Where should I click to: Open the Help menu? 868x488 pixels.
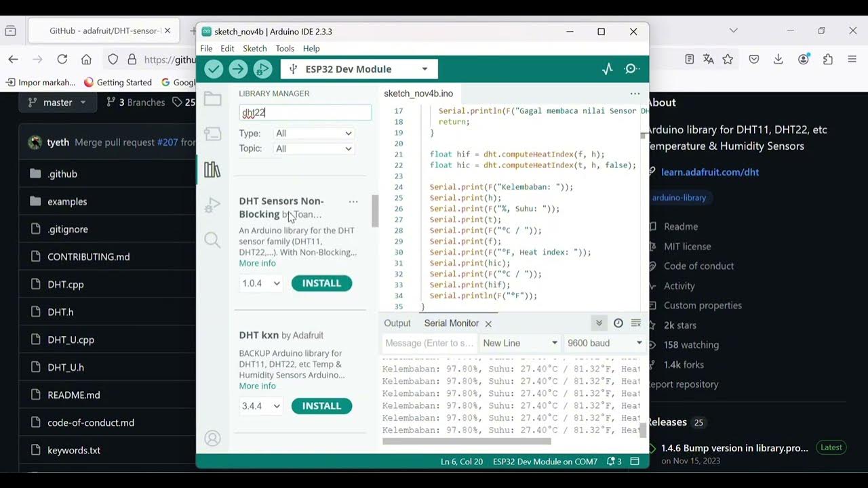point(311,49)
